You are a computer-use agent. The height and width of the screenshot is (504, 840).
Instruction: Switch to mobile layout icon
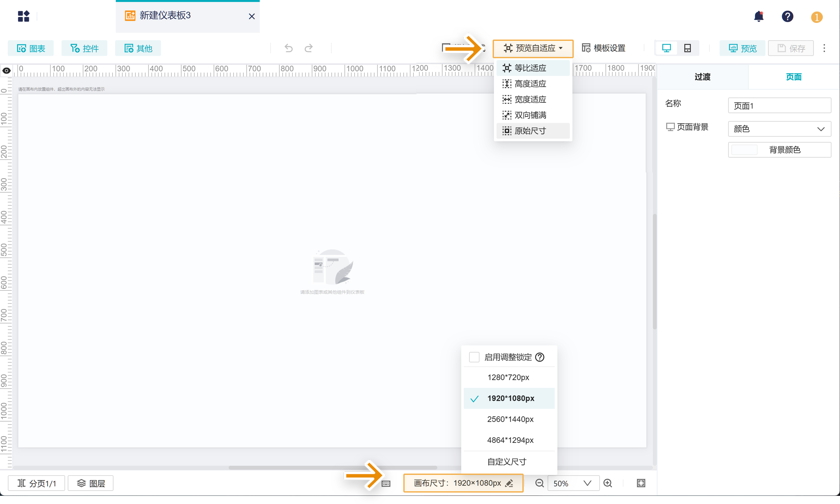tap(688, 48)
